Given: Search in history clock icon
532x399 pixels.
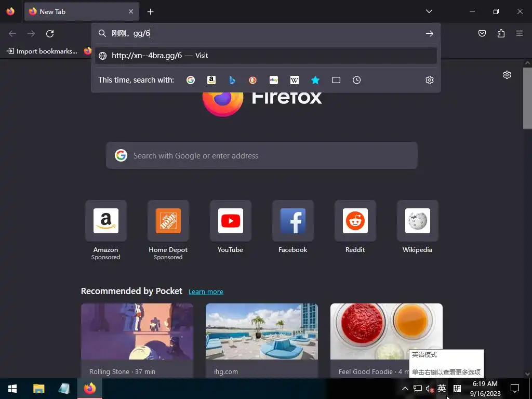Looking at the screenshot, I should 356,80.
